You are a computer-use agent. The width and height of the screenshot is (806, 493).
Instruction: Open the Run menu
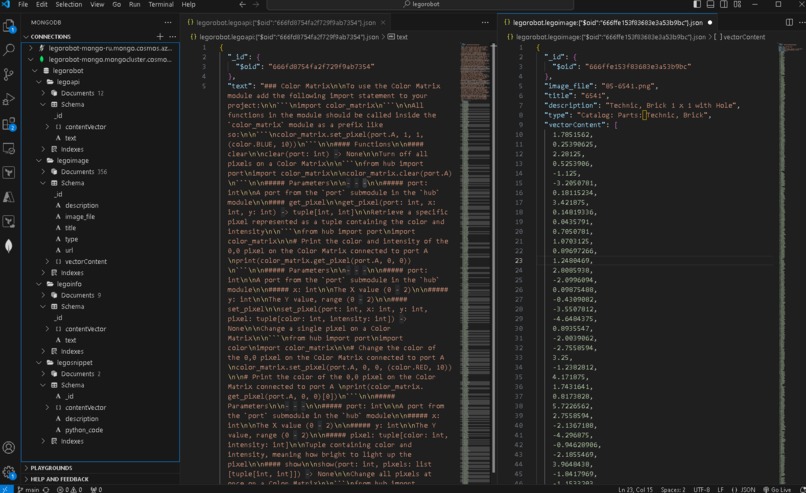click(x=135, y=4)
